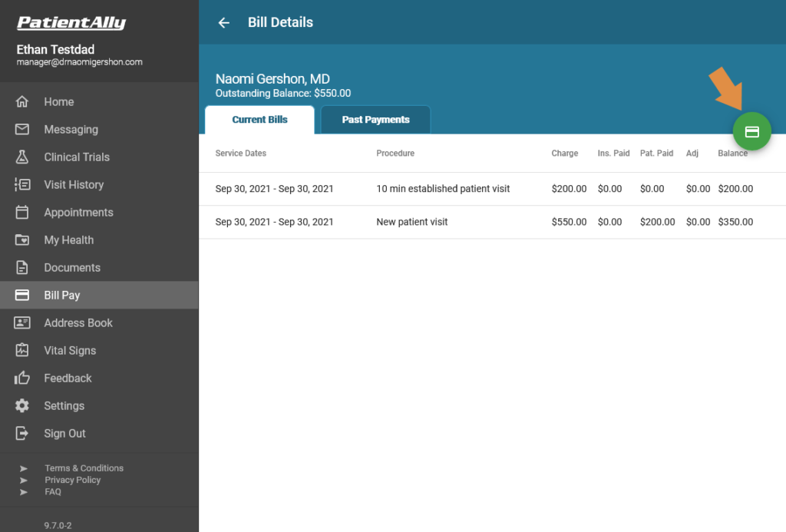Click the Bill Pay card icon in sidebar
This screenshot has width=786, height=532.
tap(22, 295)
